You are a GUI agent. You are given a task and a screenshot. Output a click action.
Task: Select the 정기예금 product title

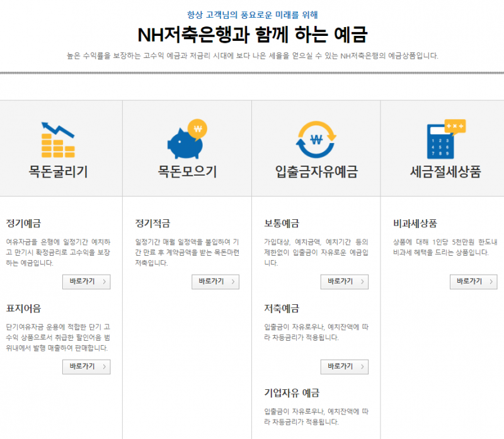(x=23, y=224)
